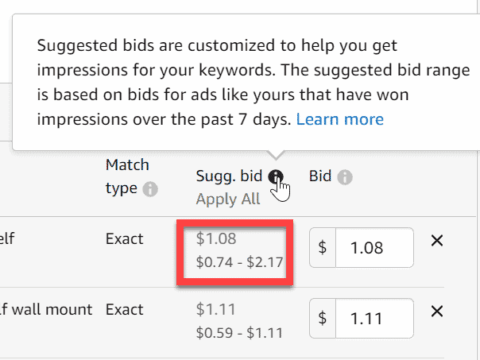Click the bid field showing 1.08
The width and height of the screenshot is (480, 360).
pos(374,248)
